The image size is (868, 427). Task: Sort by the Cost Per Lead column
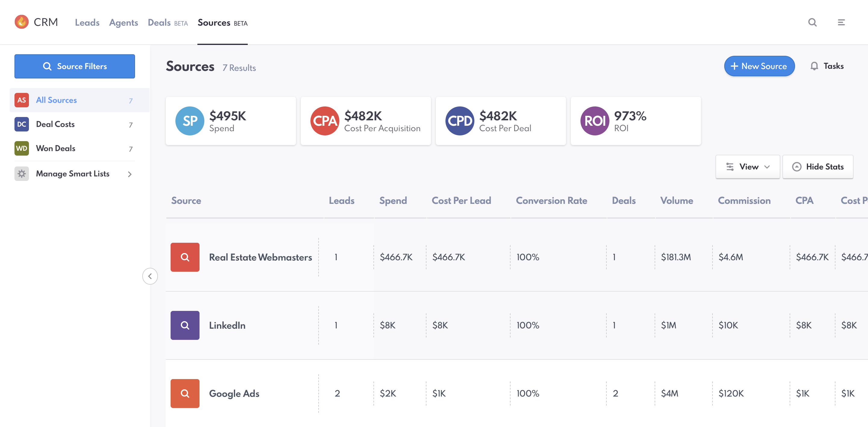461,201
